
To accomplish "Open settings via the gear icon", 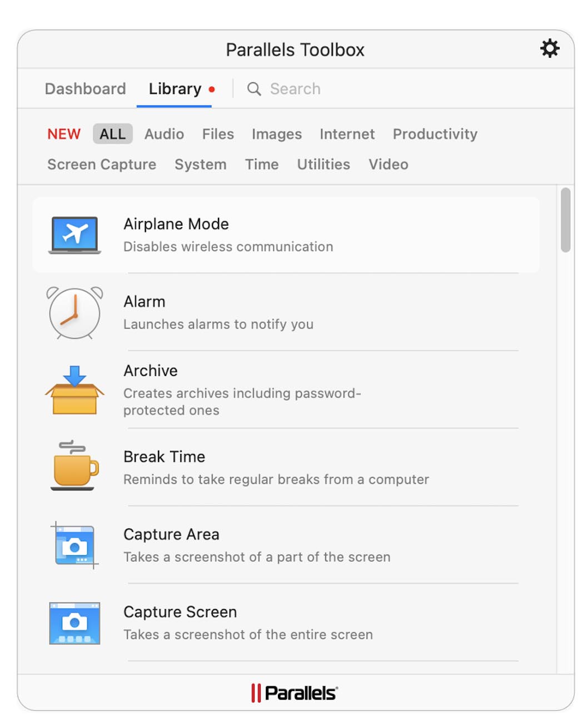I will click(549, 48).
